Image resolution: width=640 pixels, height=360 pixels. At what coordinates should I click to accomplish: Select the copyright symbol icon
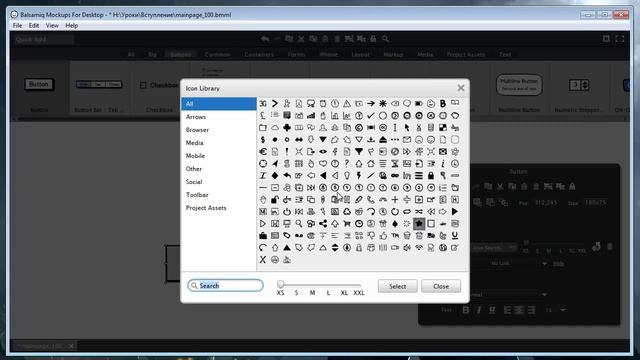click(x=359, y=128)
